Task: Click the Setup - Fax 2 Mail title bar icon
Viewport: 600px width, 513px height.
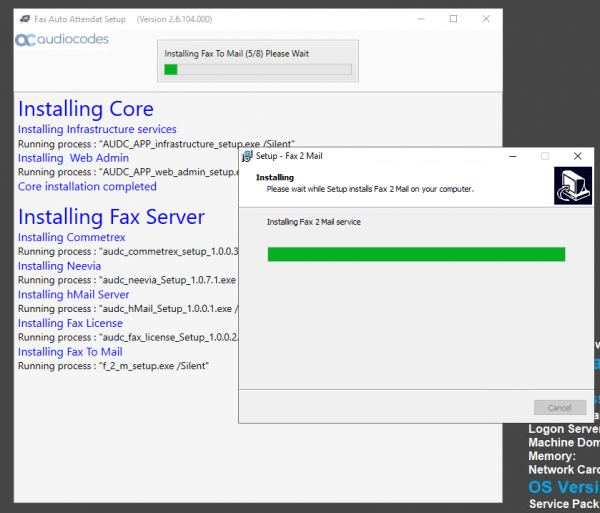Action: pyautogui.click(x=247, y=156)
